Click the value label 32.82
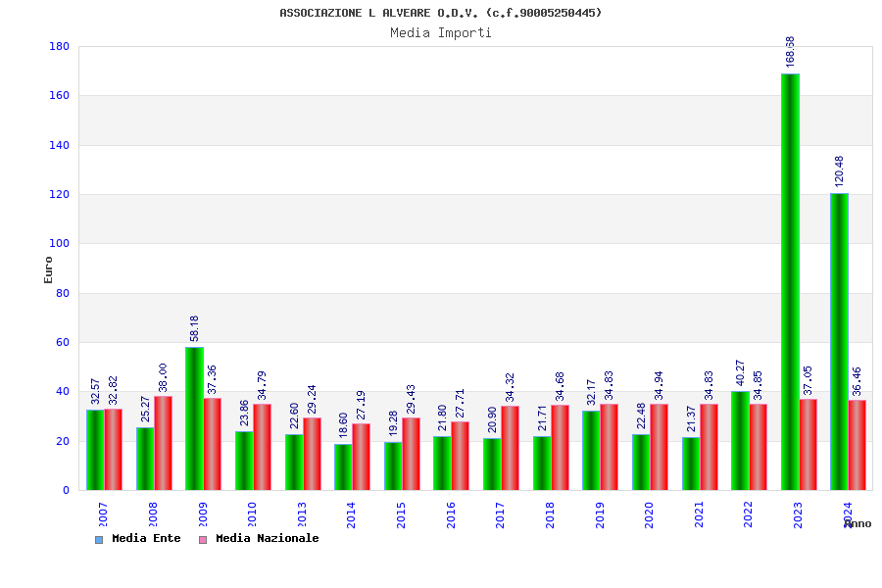Image resolution: width=882 pixels, height=588 pixels. (x=113, y=390)
